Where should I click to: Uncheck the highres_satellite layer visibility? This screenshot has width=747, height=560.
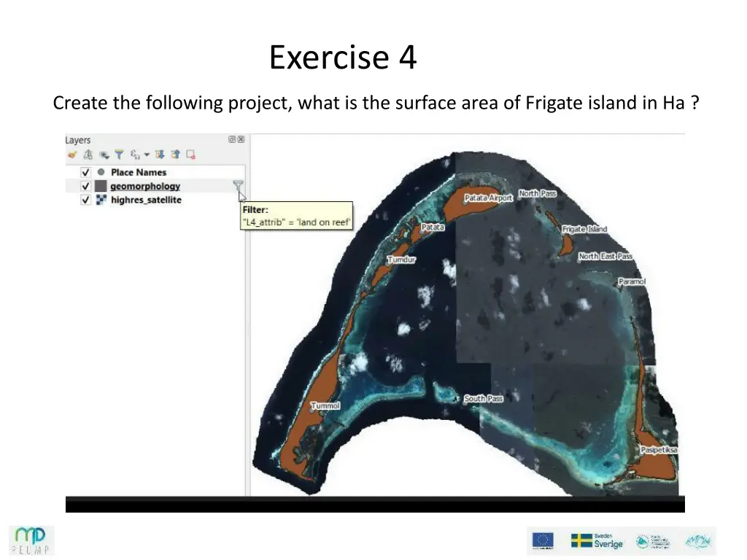(86, 200)
